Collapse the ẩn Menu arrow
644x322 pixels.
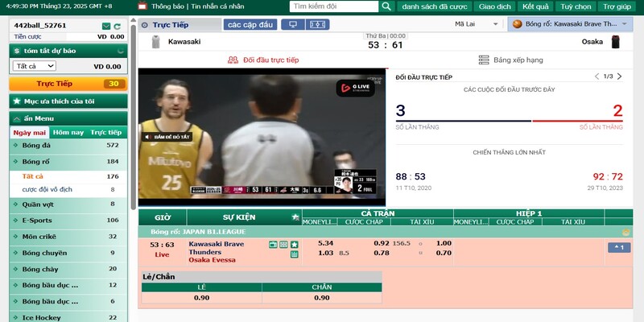point(17,118)
